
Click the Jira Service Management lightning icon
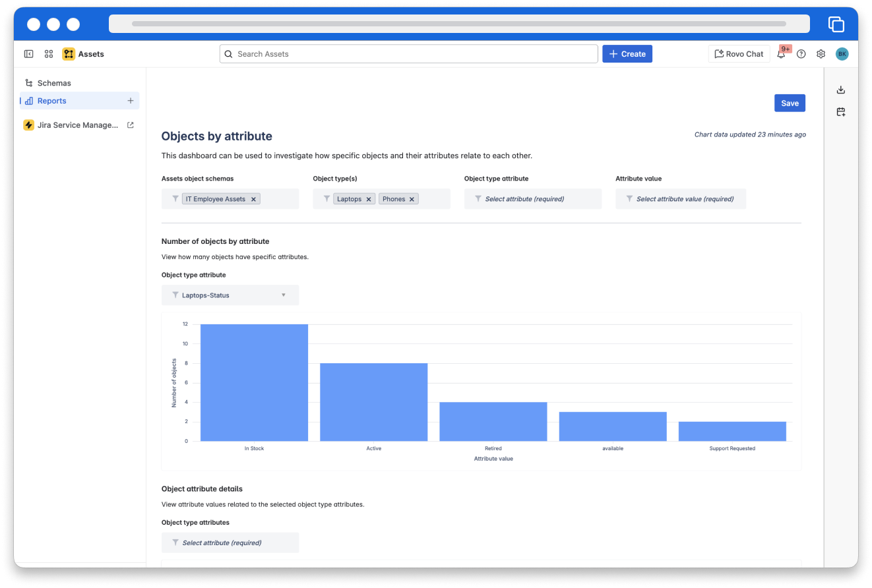coord(29,125)
